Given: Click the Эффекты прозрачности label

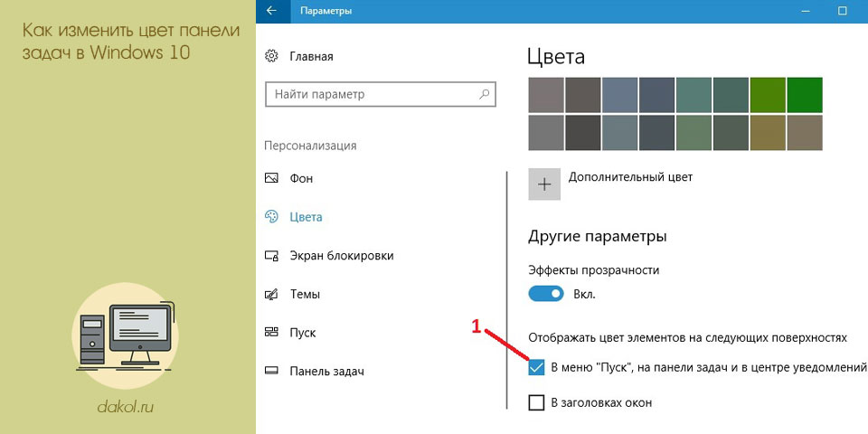Looking at the screenshot, I should tap(594, 270).
